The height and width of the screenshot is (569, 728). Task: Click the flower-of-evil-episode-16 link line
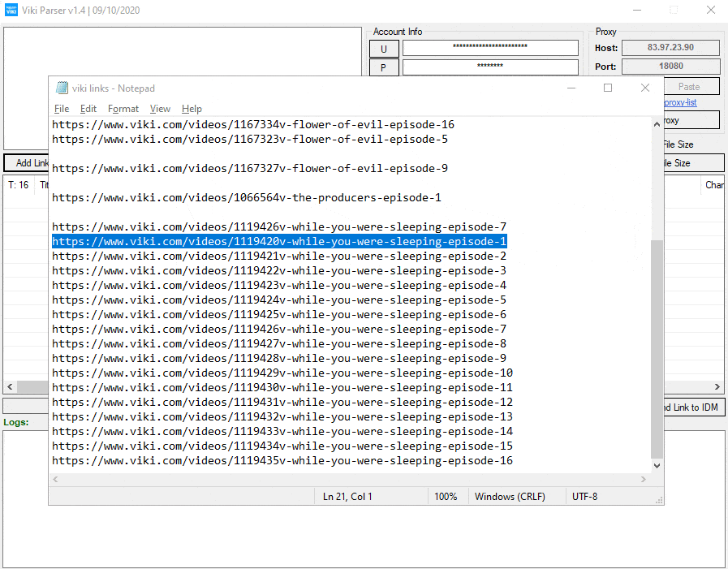253,124
